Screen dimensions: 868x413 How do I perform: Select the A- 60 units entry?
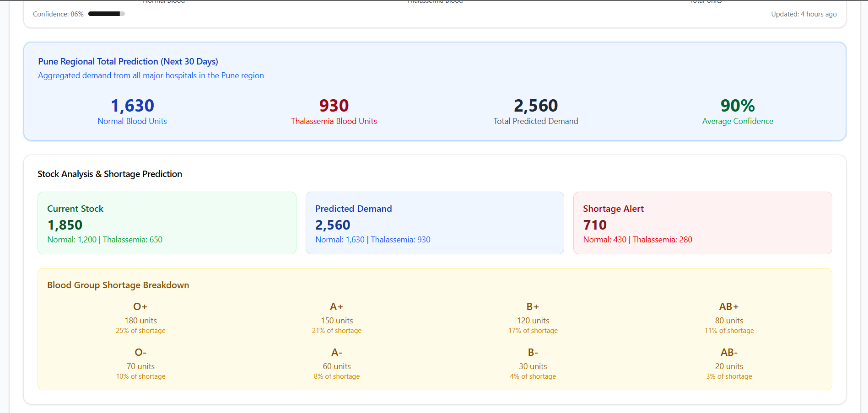(337, 364)
